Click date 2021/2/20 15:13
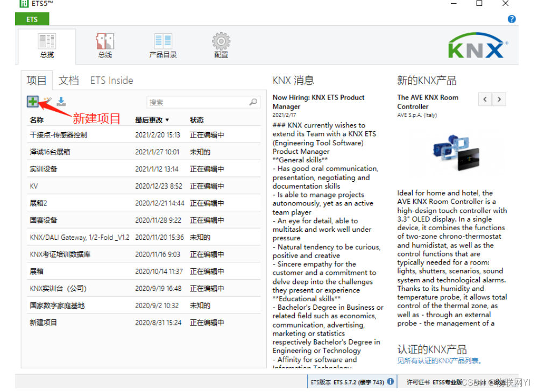The image size is (538, 392). click(158, 135)
